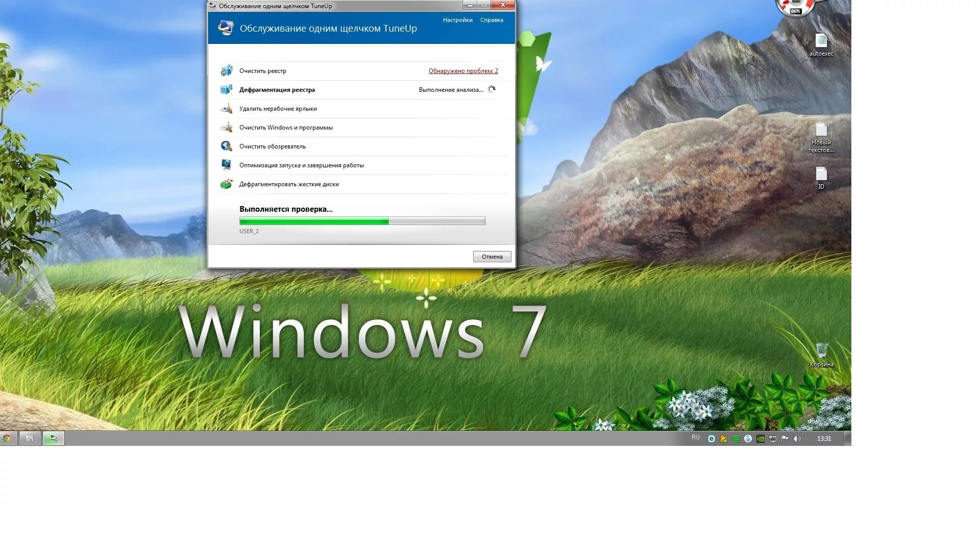Click the Дефрагментировать жесткие диски text

(289, 184)
